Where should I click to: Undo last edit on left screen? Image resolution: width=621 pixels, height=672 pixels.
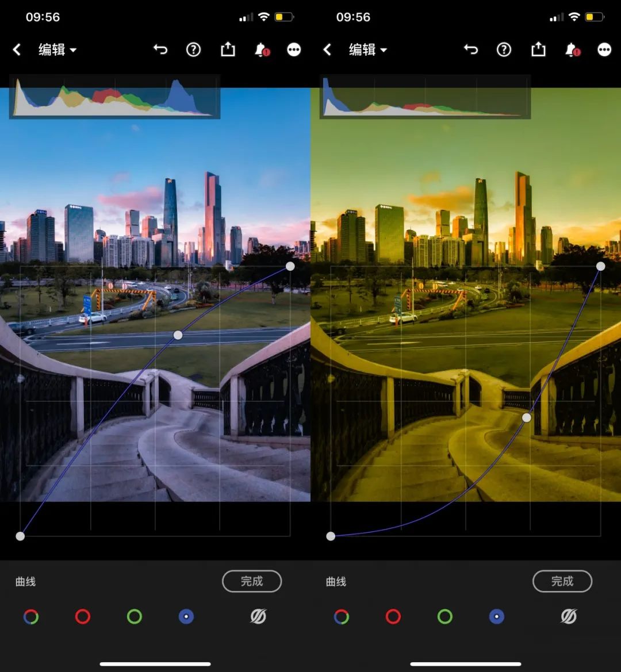coord(160,49)
